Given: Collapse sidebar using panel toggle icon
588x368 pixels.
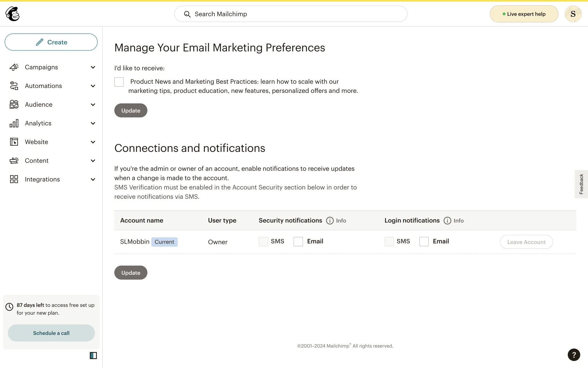Looking at the screenshot, I should (x=93, y=355).
